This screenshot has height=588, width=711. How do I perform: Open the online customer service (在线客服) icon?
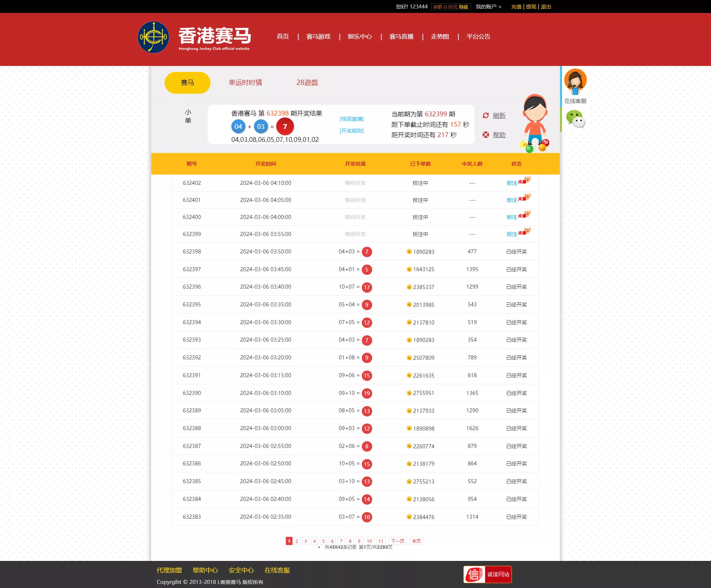(x=576, y=81)
